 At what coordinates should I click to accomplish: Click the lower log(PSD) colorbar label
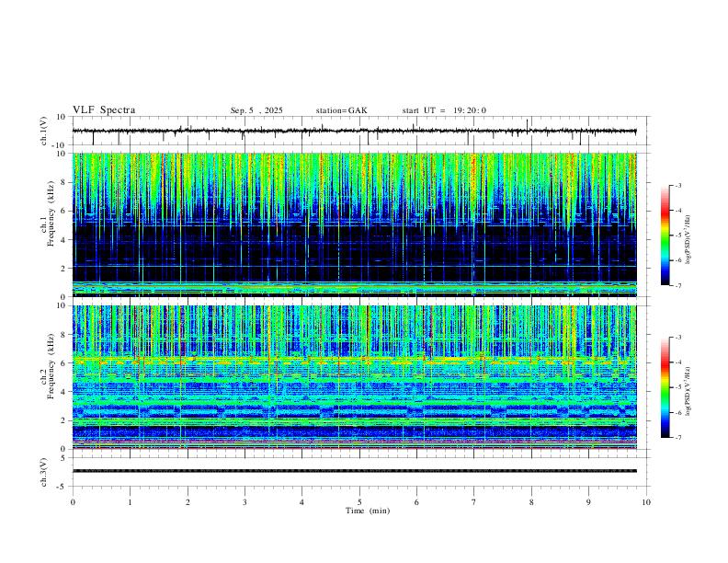click(688, 391)
